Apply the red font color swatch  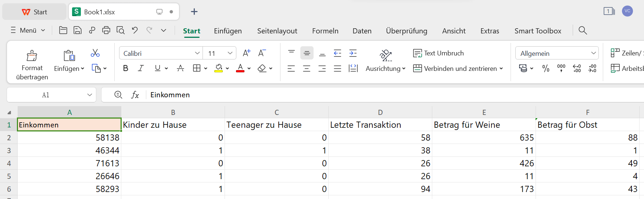pyautogui.click(x=240, y=69)
